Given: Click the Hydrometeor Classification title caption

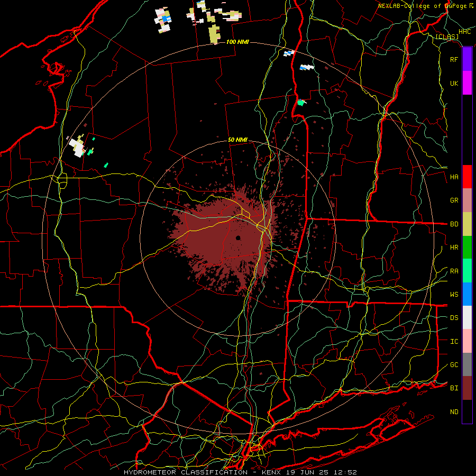Looking at the screenshot, I should pyautogui.click(x=240, y=472).
